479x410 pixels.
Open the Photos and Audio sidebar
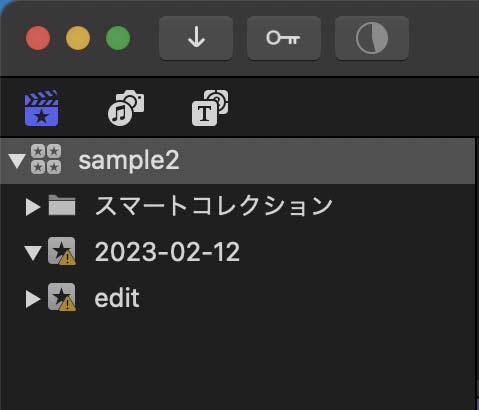pos(126,108)
